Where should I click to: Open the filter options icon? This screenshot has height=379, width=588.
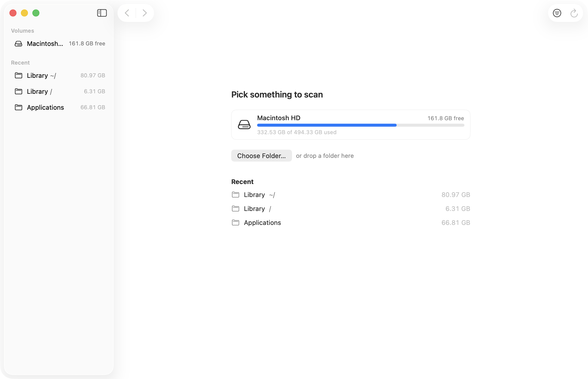coord(557,13)
